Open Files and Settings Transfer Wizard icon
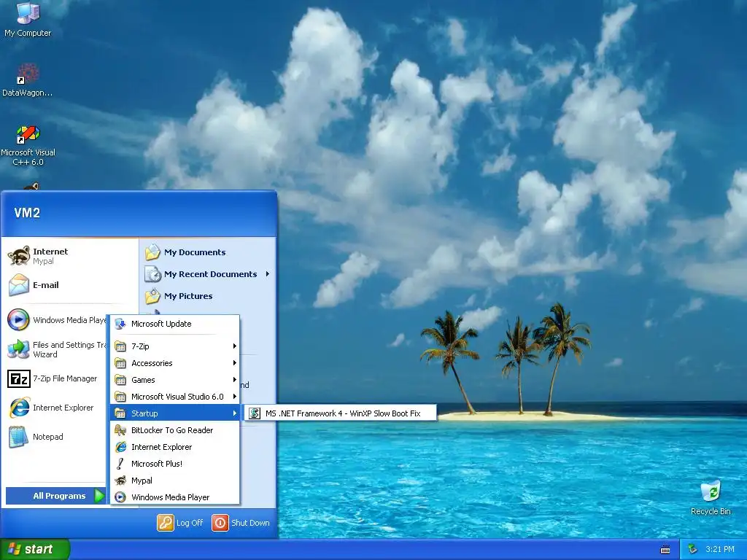The width and height of the screenshot is (747, 560). pos(18,349)
